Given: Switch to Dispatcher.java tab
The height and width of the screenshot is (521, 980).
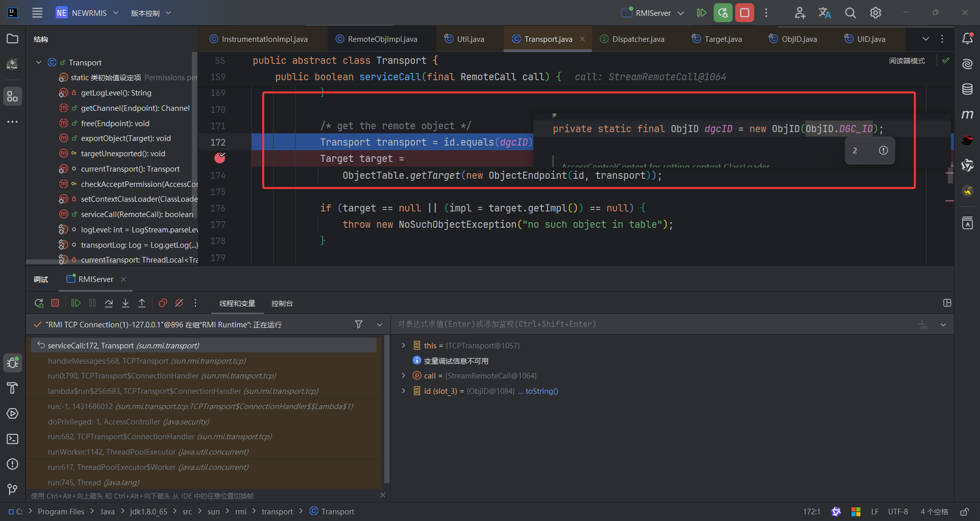Looking at the screenshot, I should tap(632, 39).
